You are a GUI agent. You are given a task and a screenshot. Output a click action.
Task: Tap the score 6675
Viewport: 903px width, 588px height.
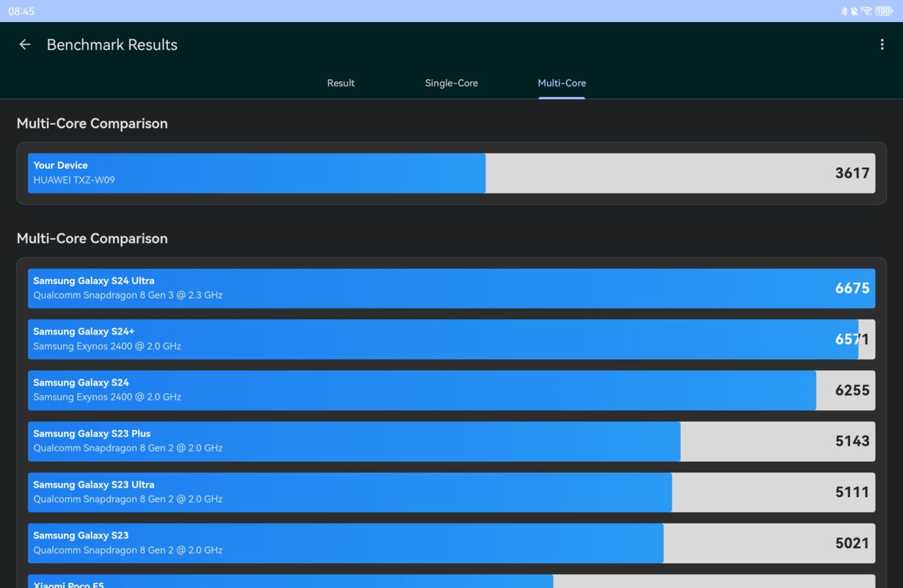852,288
